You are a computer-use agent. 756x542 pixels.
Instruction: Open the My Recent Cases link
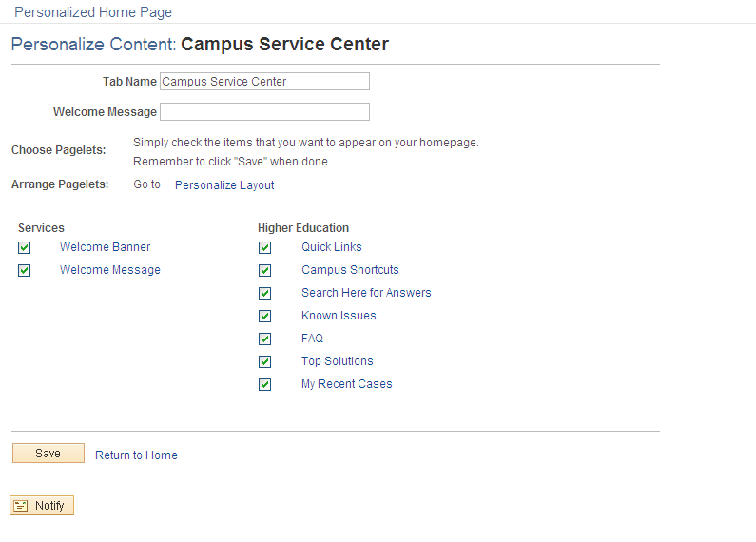point(347,384)
